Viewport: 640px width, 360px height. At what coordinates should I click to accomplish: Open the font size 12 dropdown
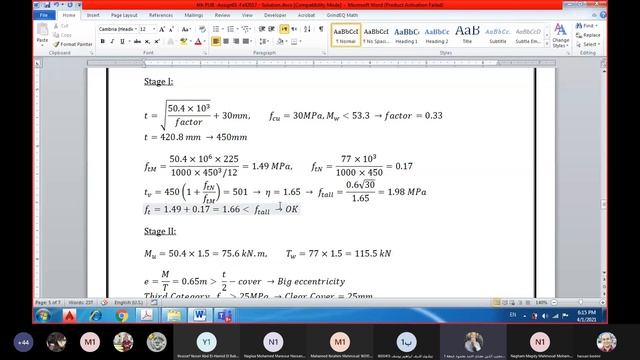tap(154, 29)
